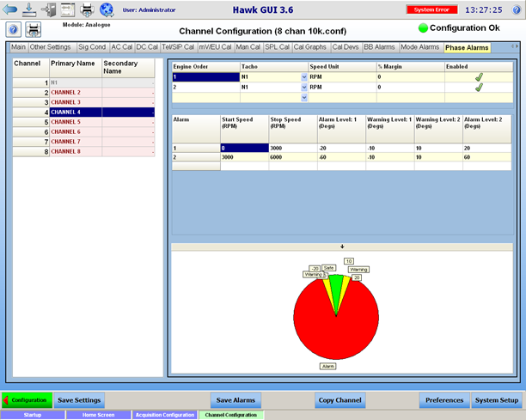This screenshot has height=420, width=526.
Task: Click the blue back arrow icon
Action: (x=9, y=9)
